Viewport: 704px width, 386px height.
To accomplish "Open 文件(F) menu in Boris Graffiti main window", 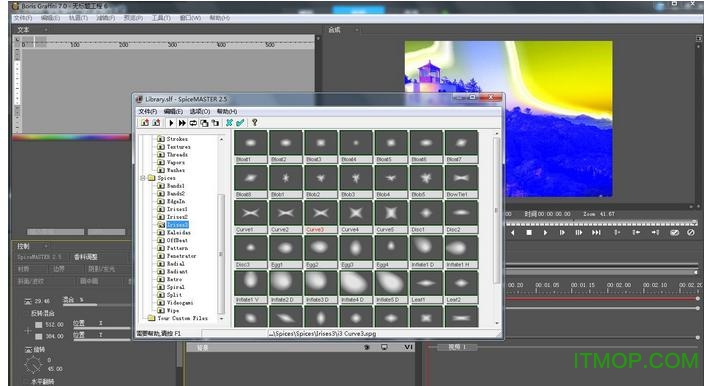I will click(23, 18).
